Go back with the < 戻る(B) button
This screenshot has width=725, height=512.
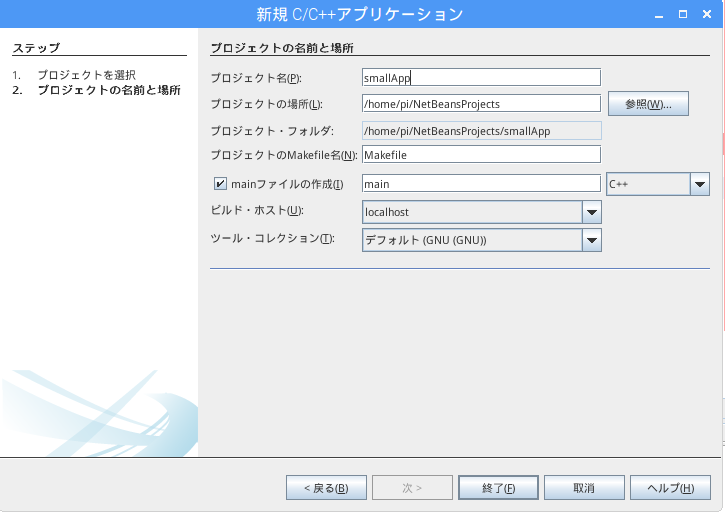point(326,488)
